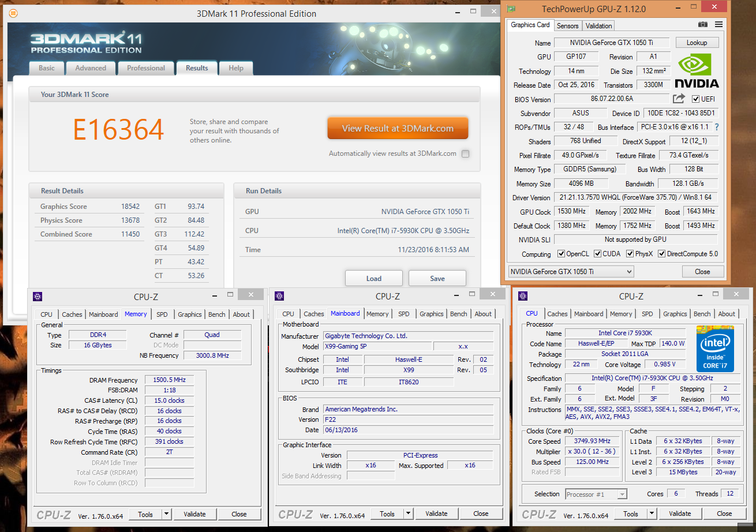Click the Lookup button in GPU-Z

click(x=697, y=43)
